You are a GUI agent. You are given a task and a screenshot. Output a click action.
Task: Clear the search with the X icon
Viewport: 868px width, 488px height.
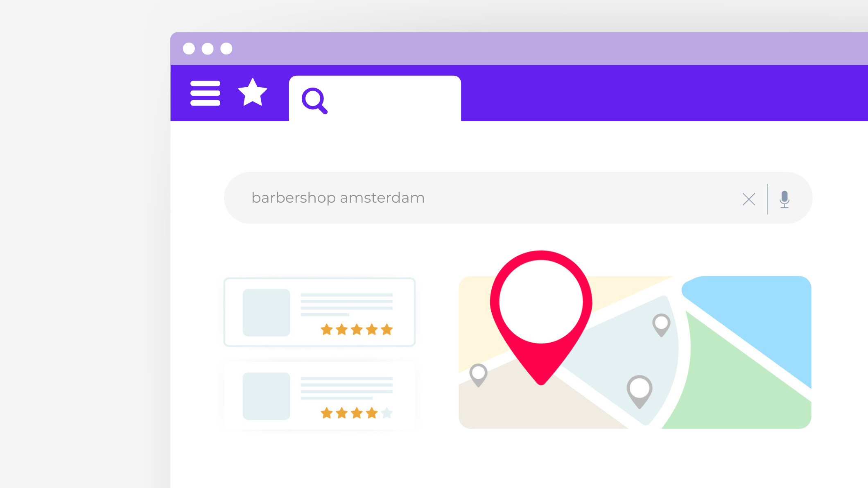pyautogui.click(x=749, y=199)
